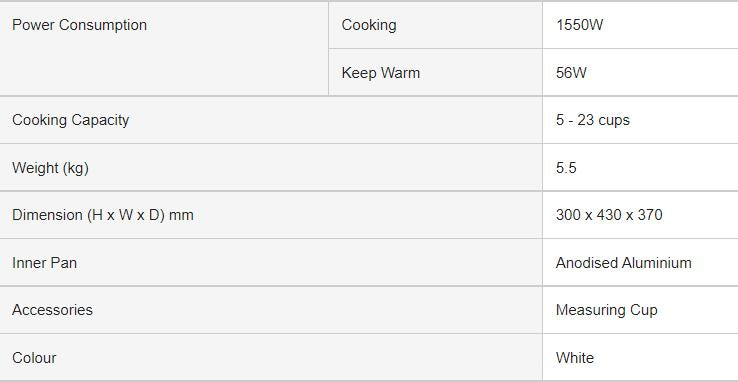Screen dimensions: 738x382
Task: Click the word Capacity in the table
Action: click(100, 120)
